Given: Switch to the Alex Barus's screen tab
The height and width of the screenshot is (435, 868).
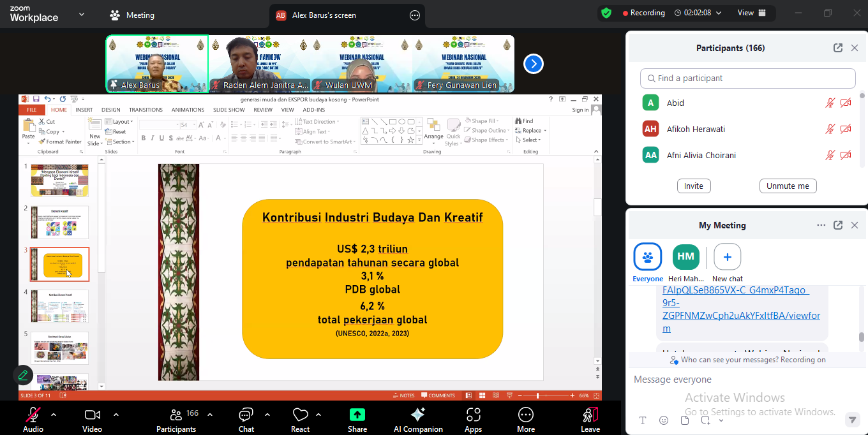Looking at the screenshot, I should pos(347,15).
